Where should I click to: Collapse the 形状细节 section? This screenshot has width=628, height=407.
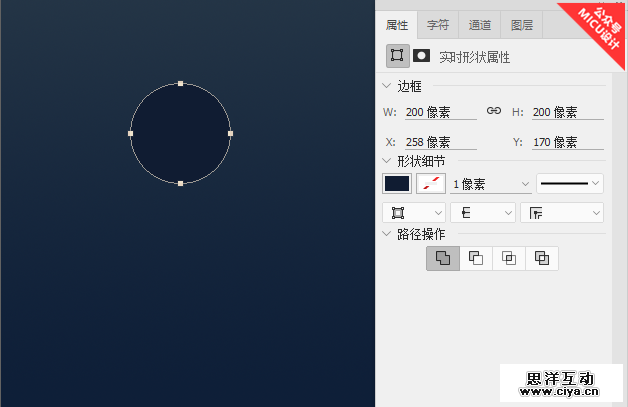[x=388, y=160]
